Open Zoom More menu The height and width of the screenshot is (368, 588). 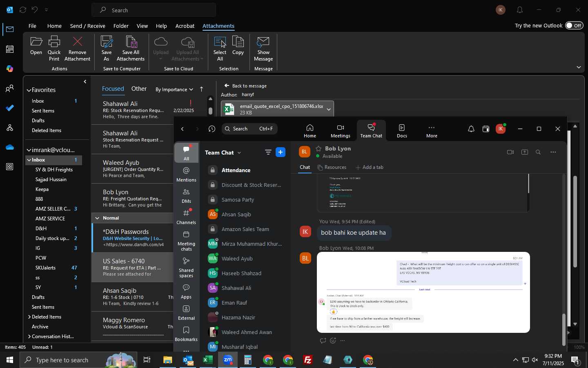pos(432,131)
